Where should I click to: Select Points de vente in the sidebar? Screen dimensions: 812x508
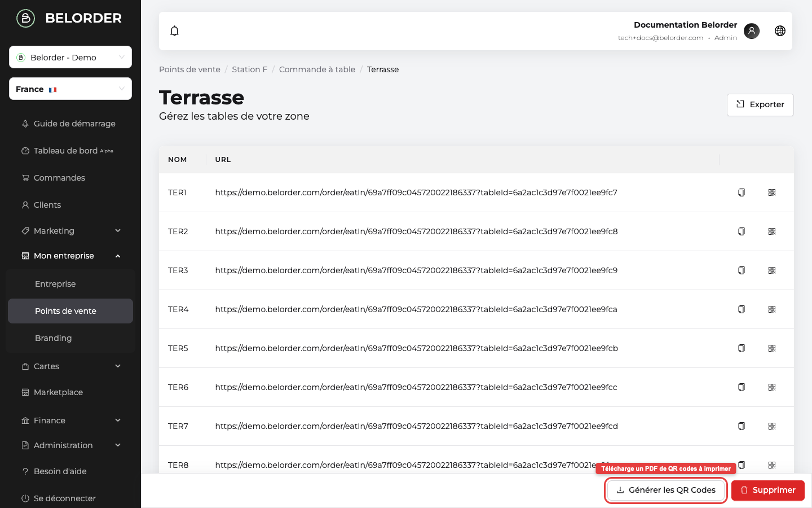coord(70,311)
